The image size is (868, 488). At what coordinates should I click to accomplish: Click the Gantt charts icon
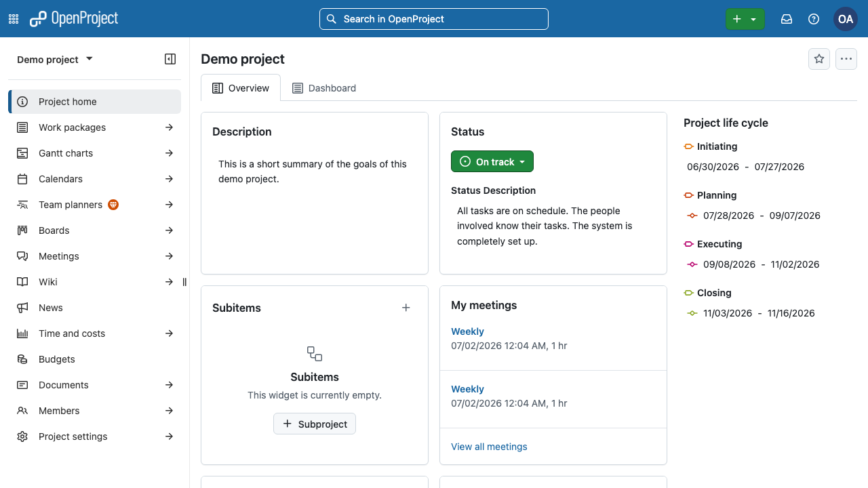pos(22,153)
